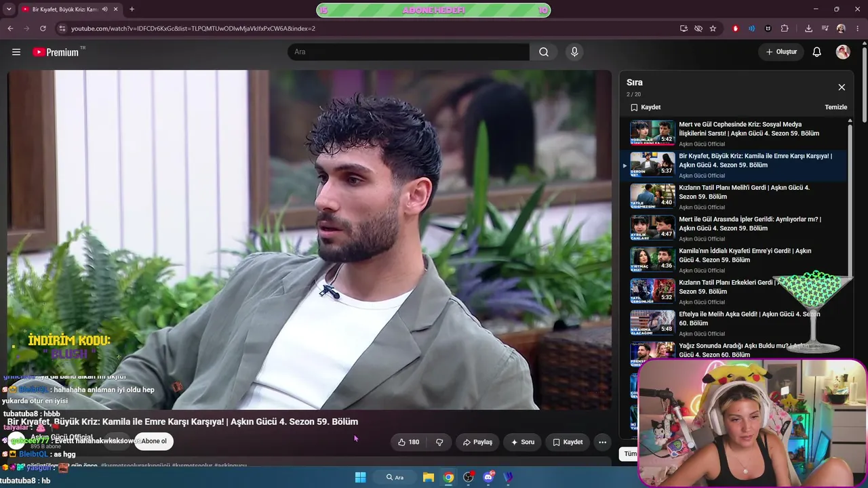Dislike the video
Image resolution: width=868 pixels, height=488 pixels.
tap(439, 442)
